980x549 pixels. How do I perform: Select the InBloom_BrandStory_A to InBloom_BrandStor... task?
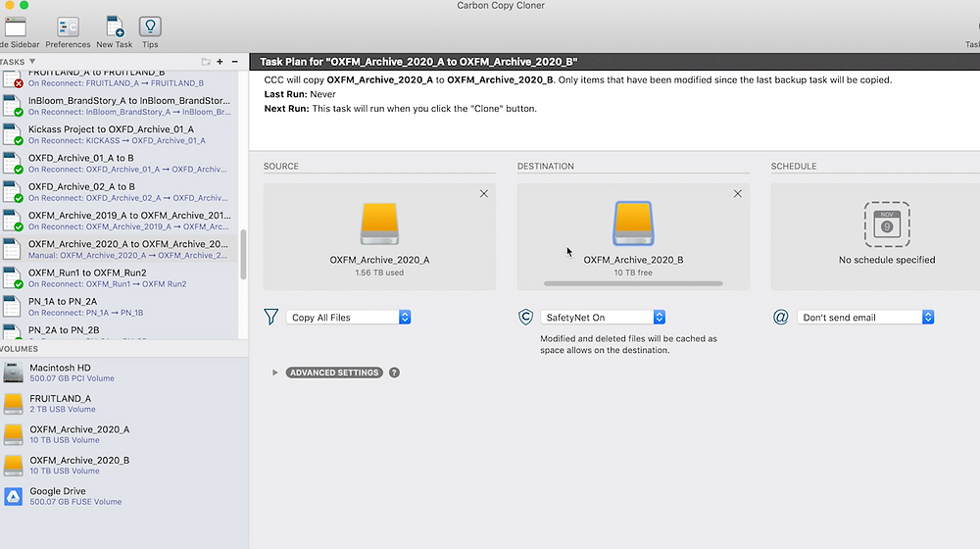pyautogui.click(x=119, y=106)
